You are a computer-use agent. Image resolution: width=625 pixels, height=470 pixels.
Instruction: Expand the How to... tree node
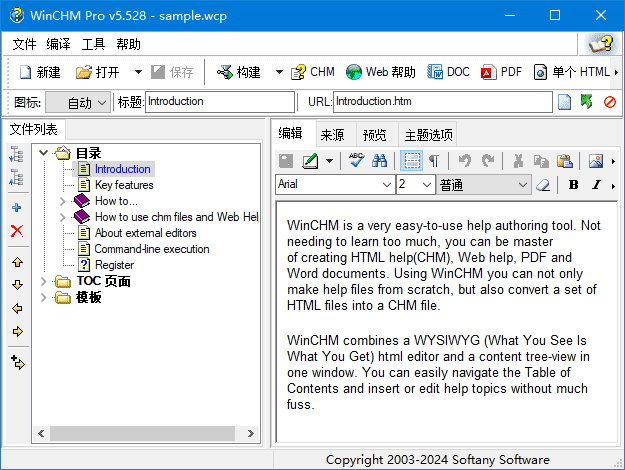click(x=62, y=201)
